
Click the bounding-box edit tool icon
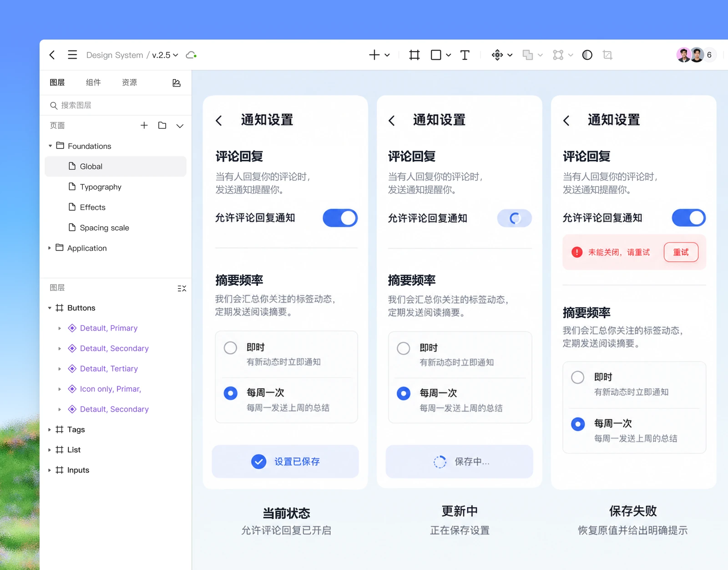point(558,55)
